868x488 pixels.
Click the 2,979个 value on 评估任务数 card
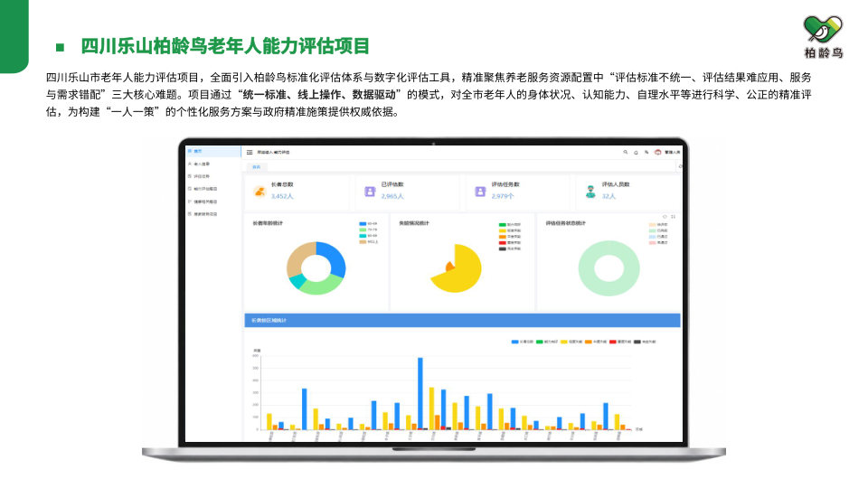tap(503, 196)
